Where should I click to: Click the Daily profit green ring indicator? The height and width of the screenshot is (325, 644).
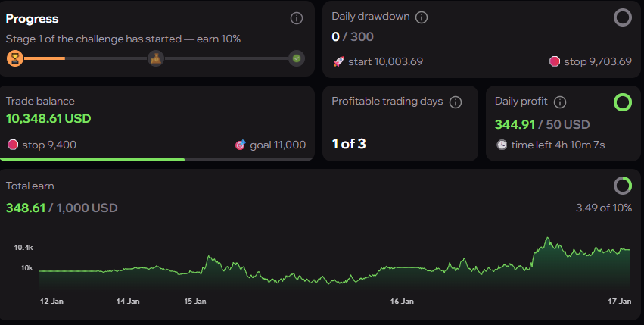tap(623, 102)
